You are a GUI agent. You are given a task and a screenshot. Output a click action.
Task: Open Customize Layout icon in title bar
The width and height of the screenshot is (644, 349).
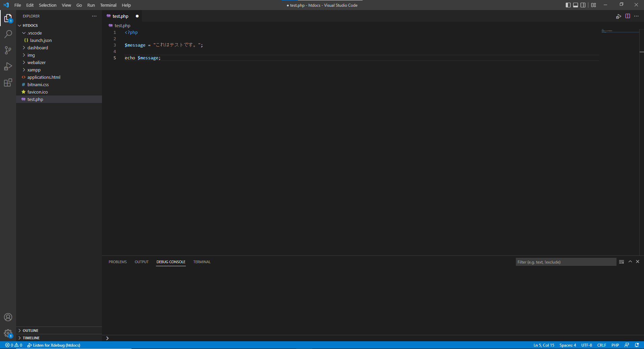593,5
